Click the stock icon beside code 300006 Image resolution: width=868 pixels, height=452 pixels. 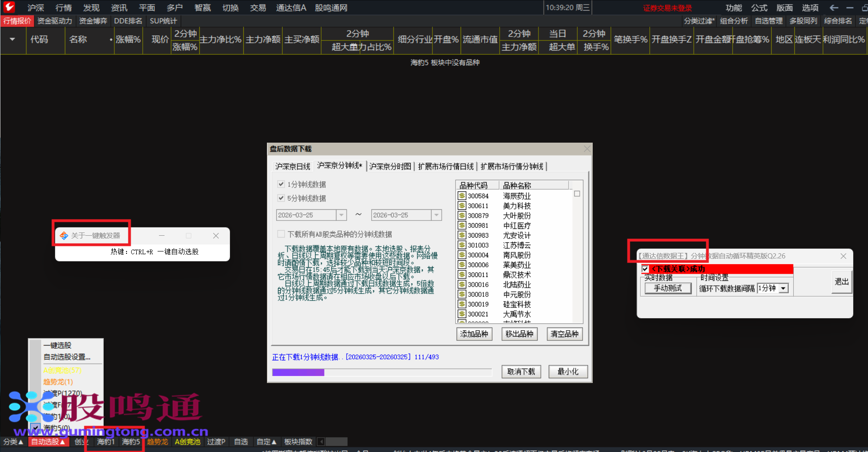[462, 264]
